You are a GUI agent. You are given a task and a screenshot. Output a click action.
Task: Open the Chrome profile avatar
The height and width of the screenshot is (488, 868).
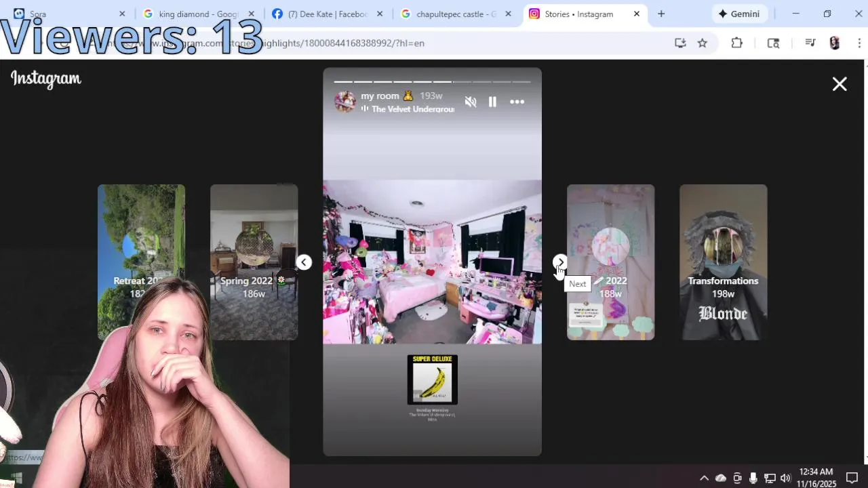click(835, 43)
